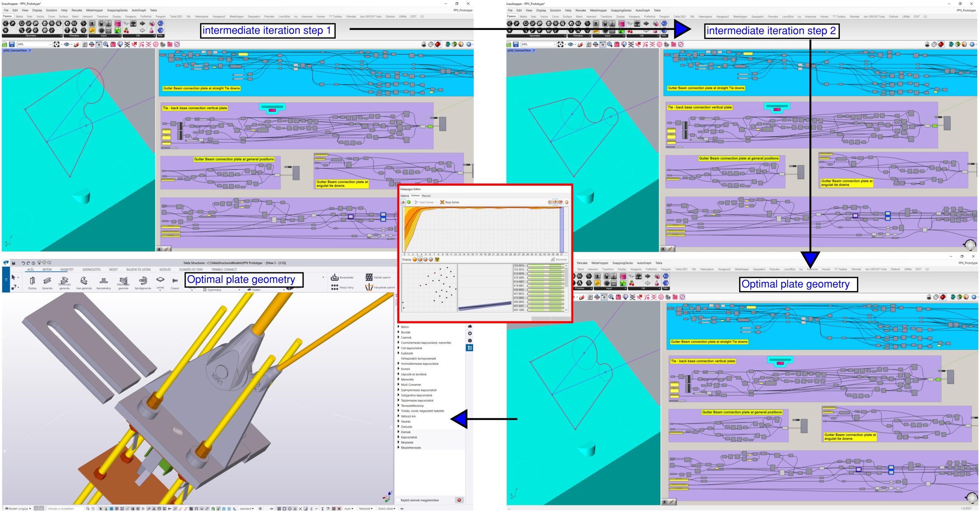
Task: Click the Reinstate button in Galapagos
Action: point(559,260)
